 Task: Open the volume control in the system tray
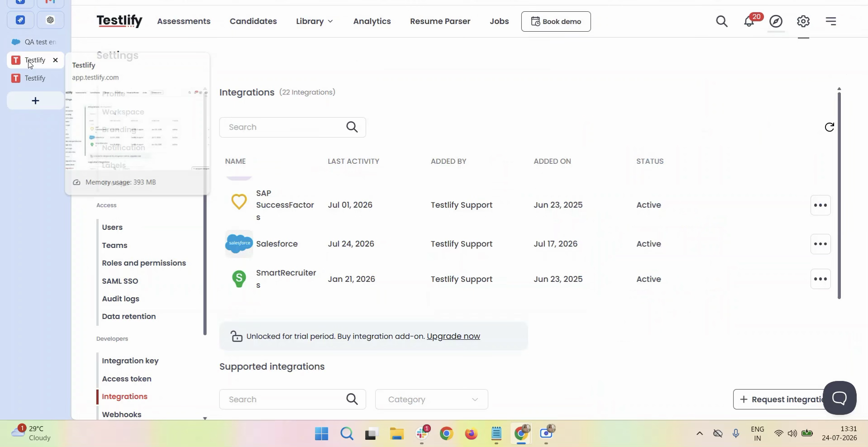click(x=792, y=433)
